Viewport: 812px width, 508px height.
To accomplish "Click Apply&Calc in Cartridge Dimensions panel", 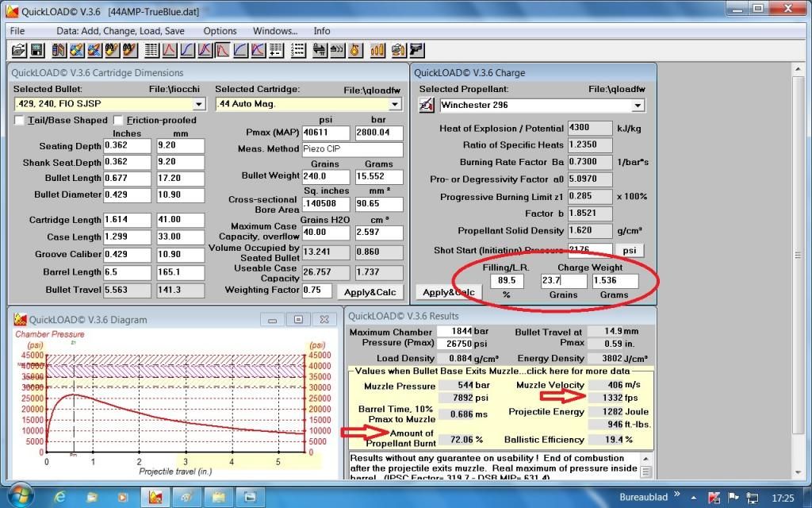I will [370, 292].
